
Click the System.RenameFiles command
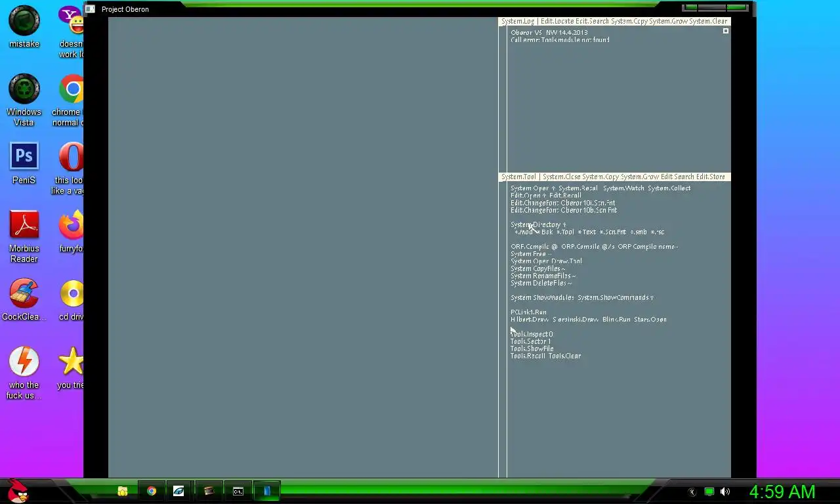click(x=541, y=276)
